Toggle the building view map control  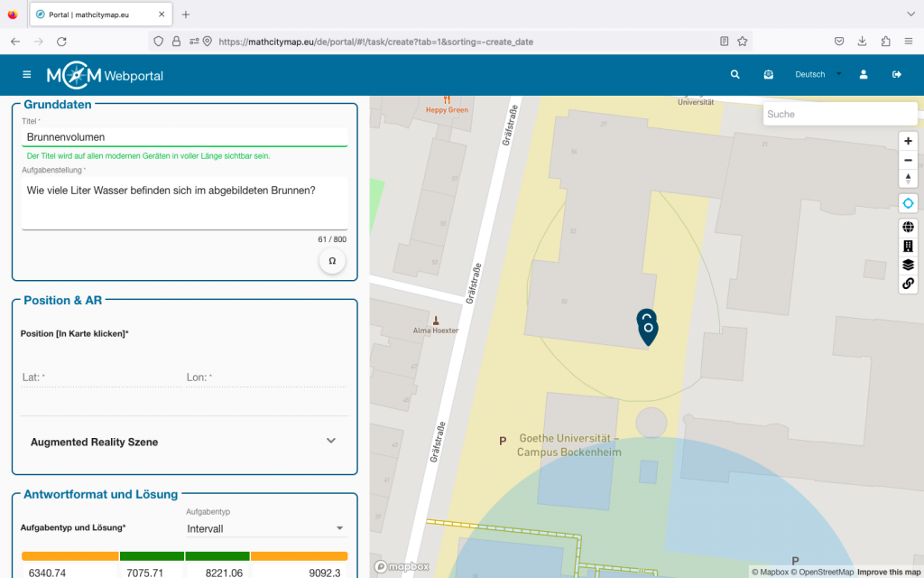pyautogui.click(x=908, y=246)
